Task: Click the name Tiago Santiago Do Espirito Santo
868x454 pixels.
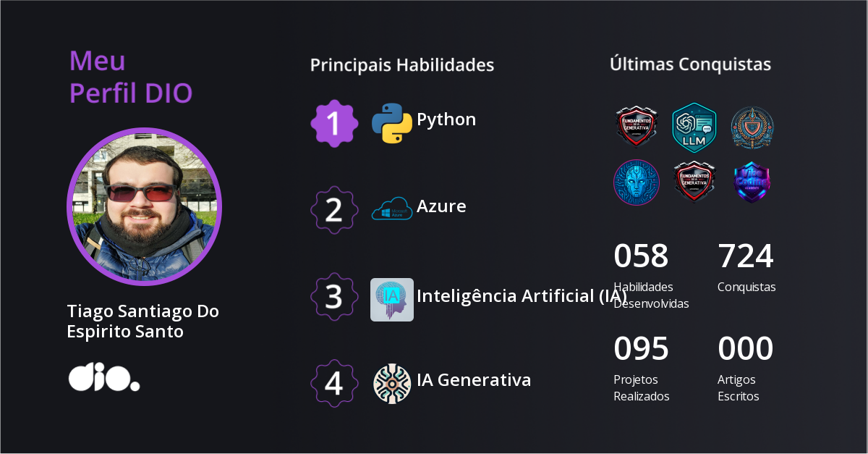Action: [x=142, y=321]
